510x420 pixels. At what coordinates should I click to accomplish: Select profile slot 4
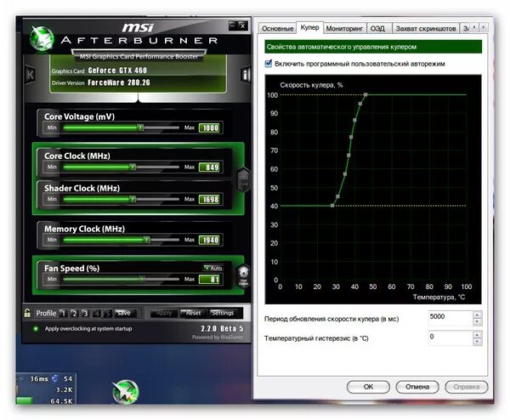tap(97, 313)
